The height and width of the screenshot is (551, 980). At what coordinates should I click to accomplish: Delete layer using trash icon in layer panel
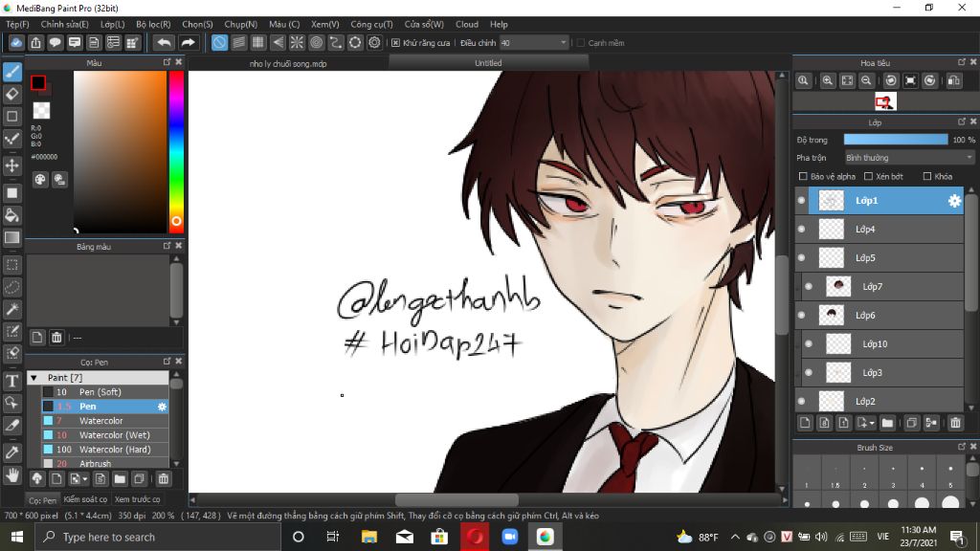955,423
